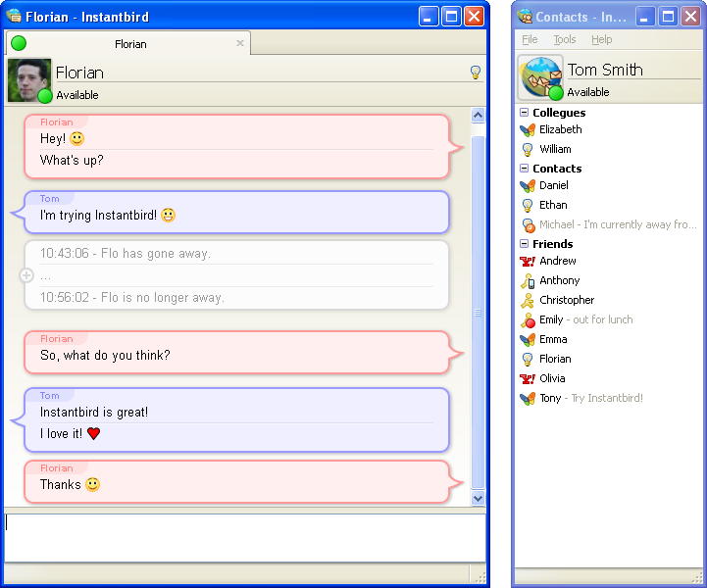The image size is (707, 588).
Task: Open the File menu in Contacts window
Action: tap(530, 39)
